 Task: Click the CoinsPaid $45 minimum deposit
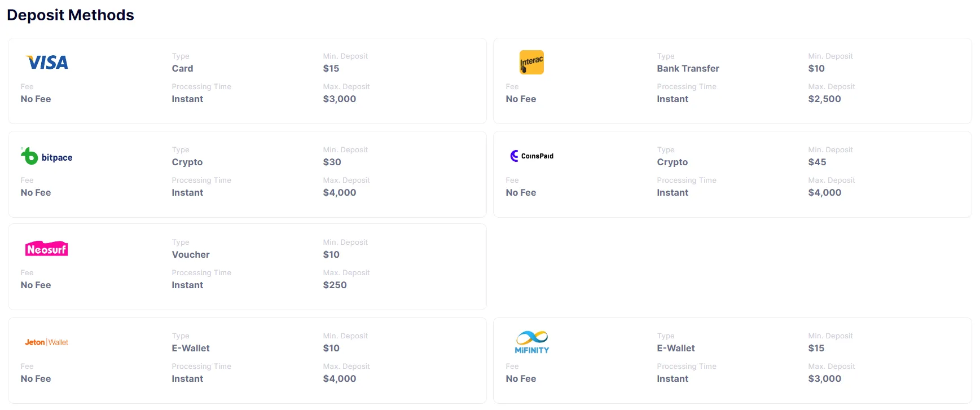[x=817, y=162]
